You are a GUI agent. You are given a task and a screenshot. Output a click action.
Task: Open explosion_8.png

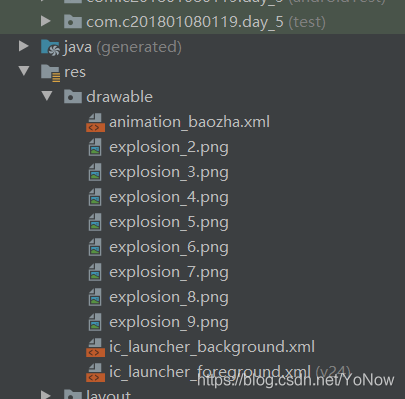coord(169,298)
